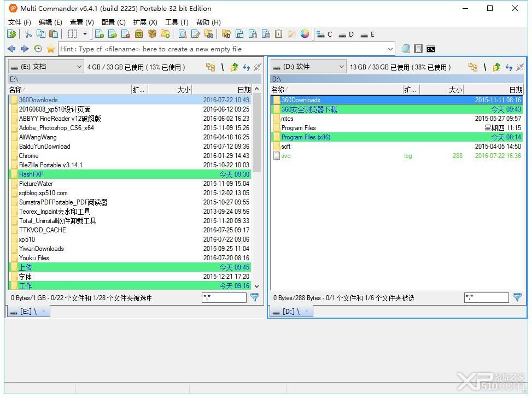Click the right panel filter funnel icon
Viewport: 532px width, 398px height.
pos(517,297)
